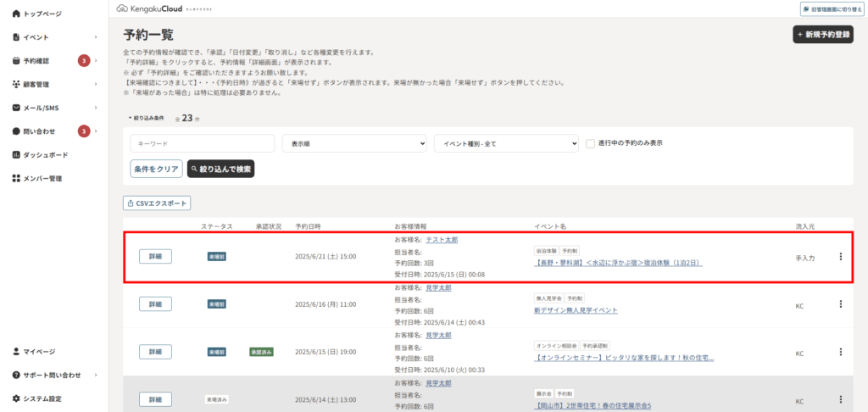Open three-dot menu for テスト太郎 reservation

coord(840,257)
